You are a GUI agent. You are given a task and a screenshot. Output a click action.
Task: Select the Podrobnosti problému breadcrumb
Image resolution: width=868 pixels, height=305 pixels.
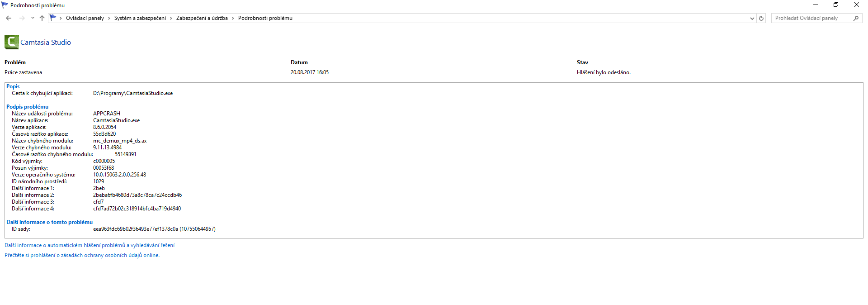[x=265, y=18]
